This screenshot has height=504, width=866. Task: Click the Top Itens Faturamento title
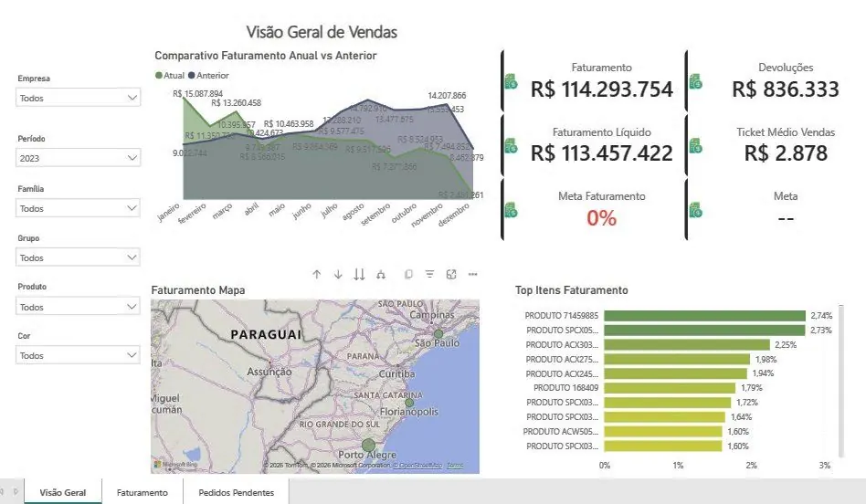[572, 290]
